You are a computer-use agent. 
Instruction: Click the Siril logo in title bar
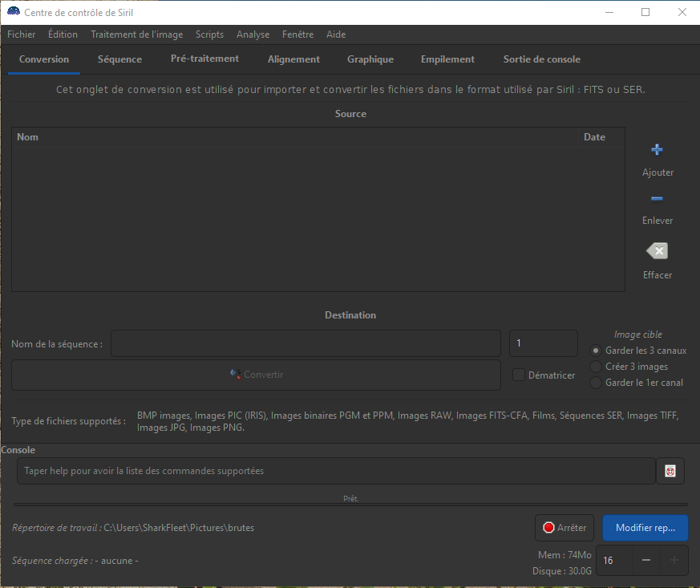[14, 12]
